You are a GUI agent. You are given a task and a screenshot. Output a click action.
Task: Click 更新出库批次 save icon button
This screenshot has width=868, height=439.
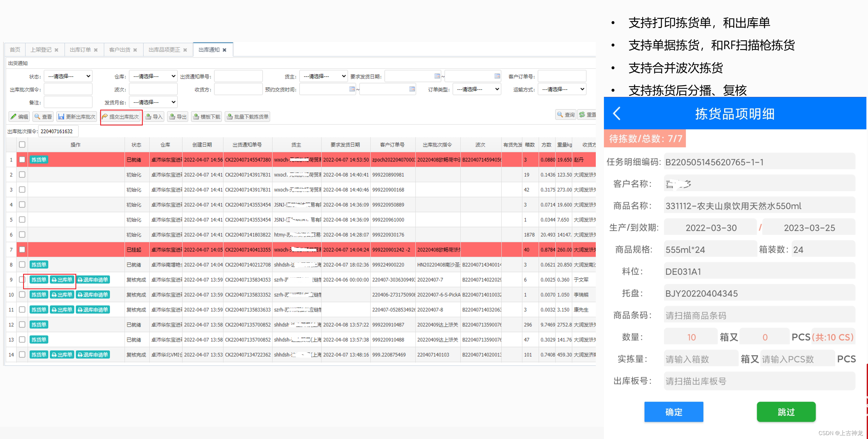point(76,116)
